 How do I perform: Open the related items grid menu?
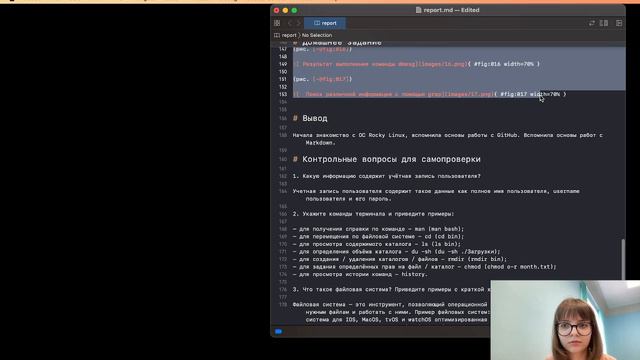(x=277, y=23)
